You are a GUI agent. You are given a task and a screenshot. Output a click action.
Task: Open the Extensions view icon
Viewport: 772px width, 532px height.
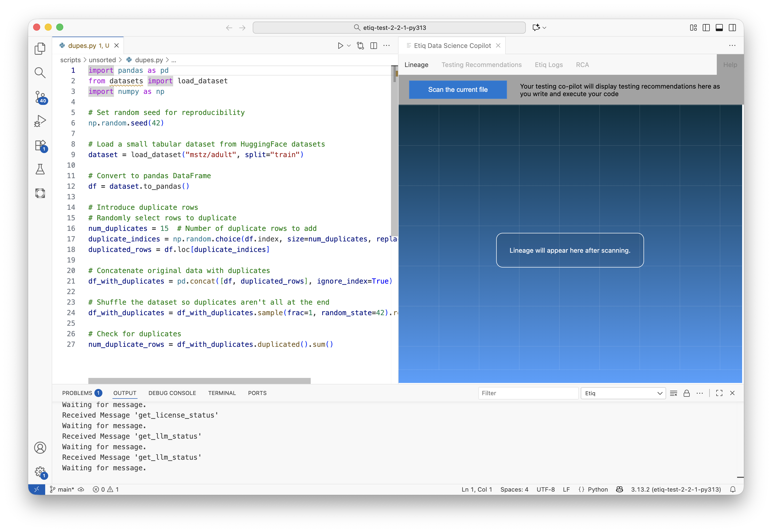[40, 145]
